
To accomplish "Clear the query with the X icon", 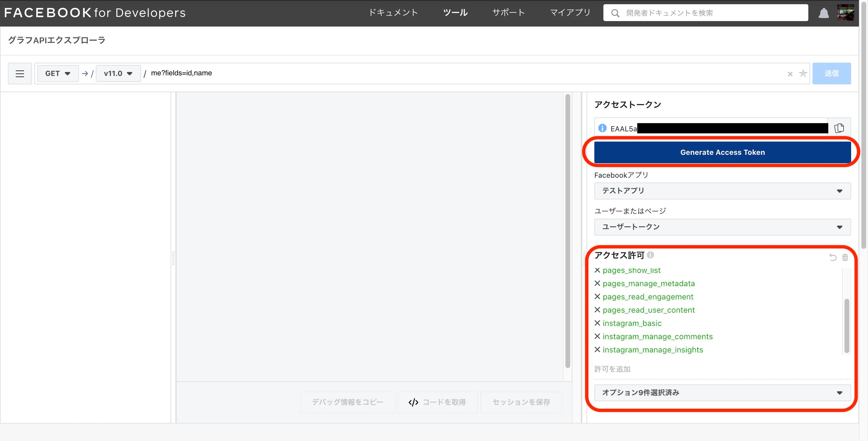I will point(790,74).
